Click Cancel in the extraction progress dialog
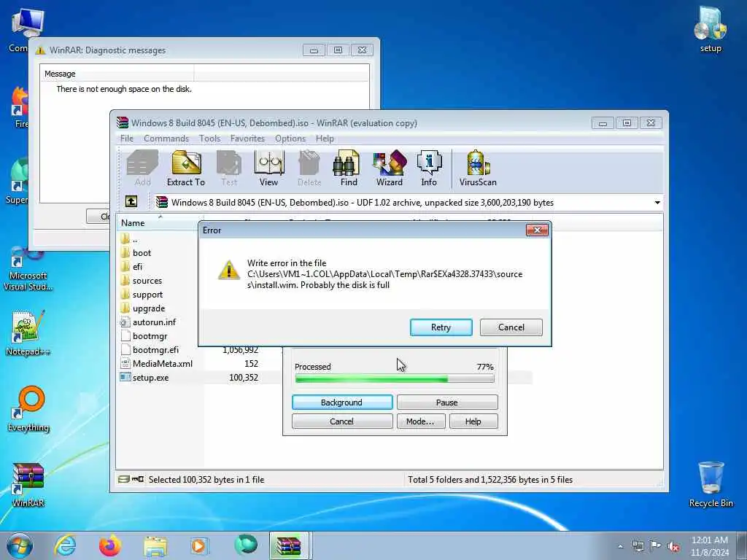Screen dimensions: 747x560 click(x=342, y=421)
